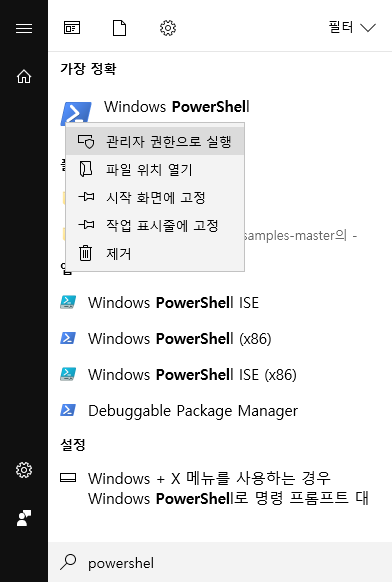Expand the 필터 dropdown
Image resolution: width=392 pixels, height=582 pixels.
click(352, 27)
